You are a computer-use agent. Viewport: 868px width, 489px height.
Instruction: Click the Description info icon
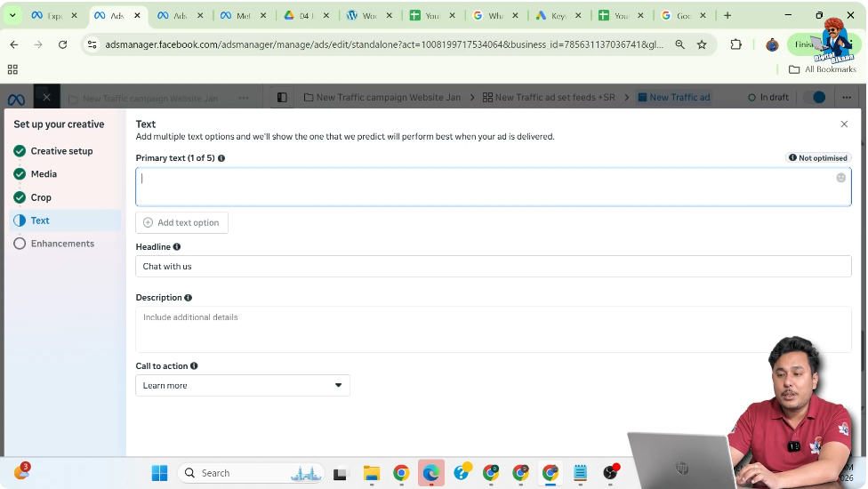click(x=188, y=298)
